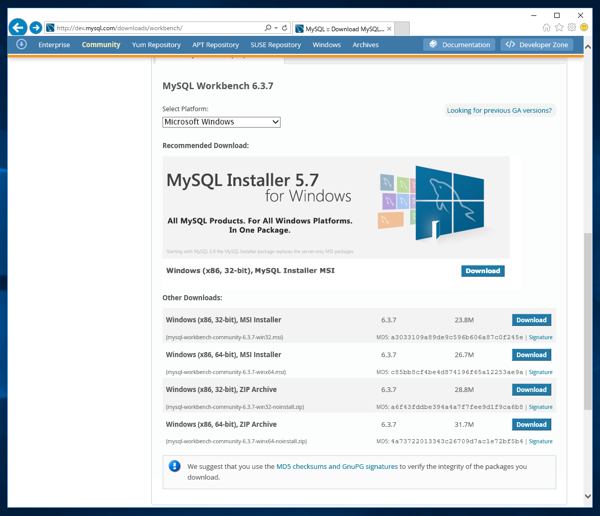Click MD5 checksums and GnuPG signatures link
The height and width of the screenshot is (516, 600).
(x=337, y=466)
